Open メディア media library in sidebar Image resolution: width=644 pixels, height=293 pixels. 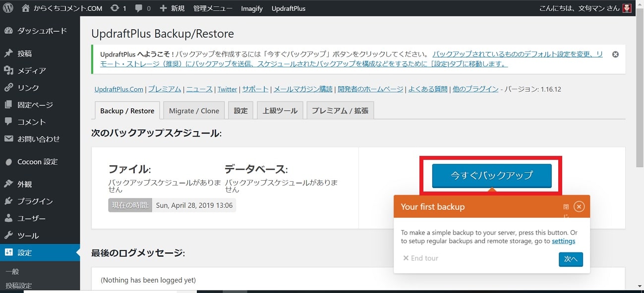32,71
